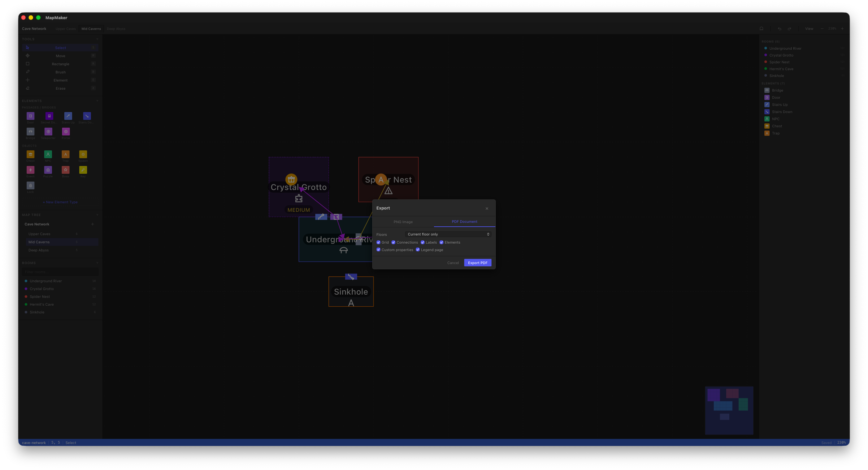Select the Stairs Up element icon
The image size is (868, 470).
point(68,116)
